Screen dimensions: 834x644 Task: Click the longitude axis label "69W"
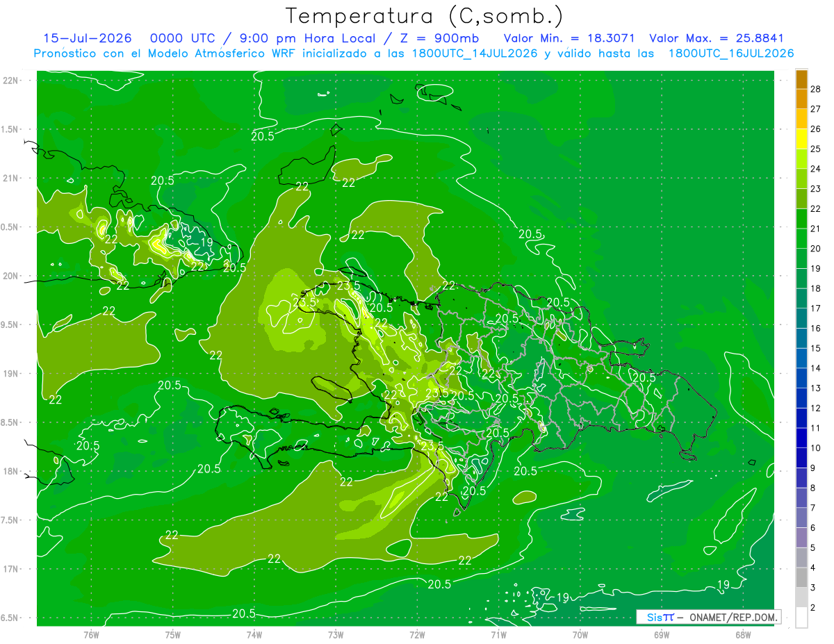(662, 635)
